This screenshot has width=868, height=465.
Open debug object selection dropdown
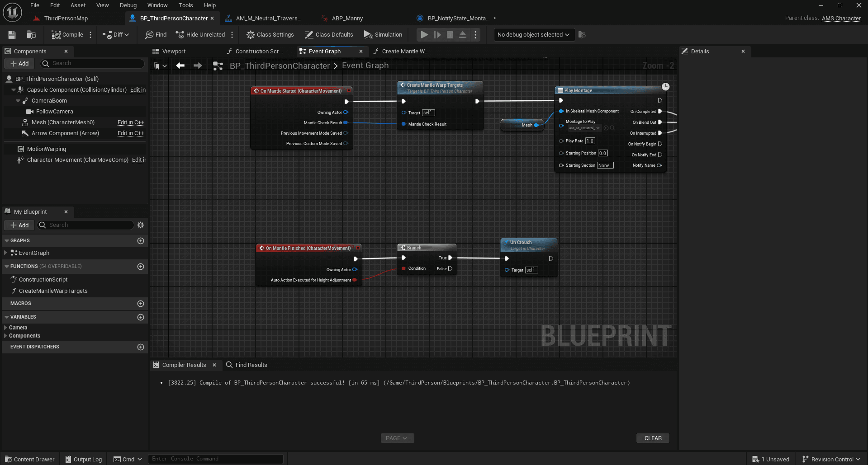[534, 35]
